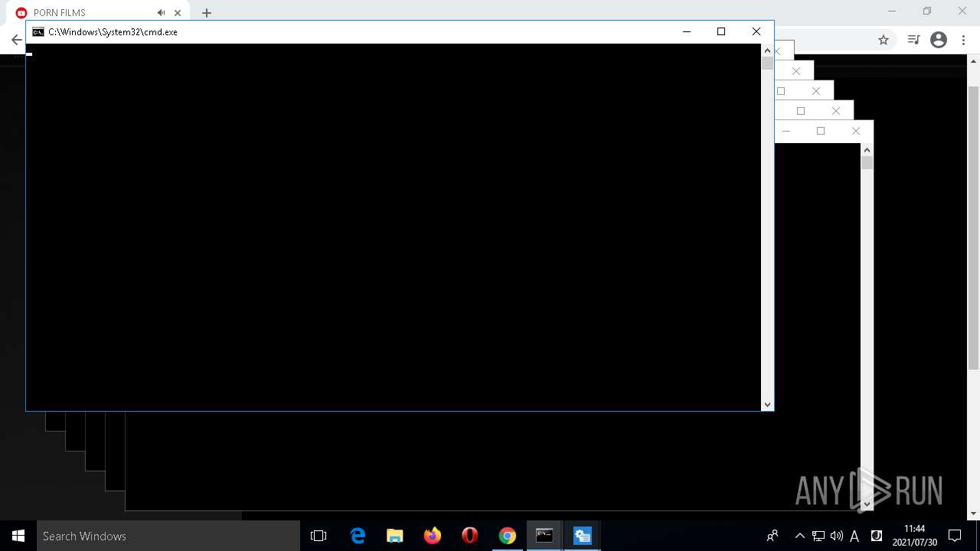This screenshot has width=980, height=551.
Task: Click the cmd.exe system menu icon
Action: pos(38,32)
